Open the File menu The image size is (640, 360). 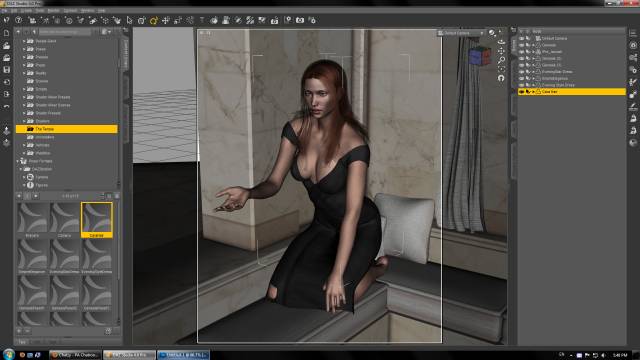pos(4,11)
